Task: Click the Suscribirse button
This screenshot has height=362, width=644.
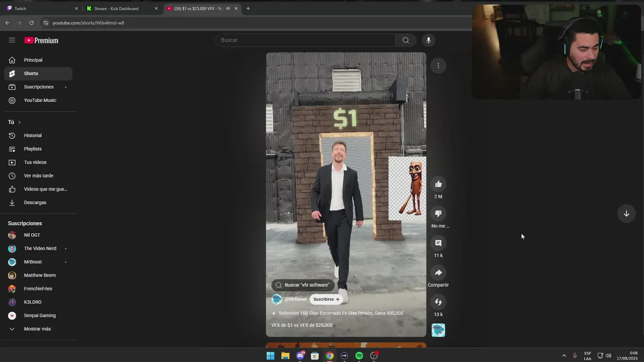Action: point(326,299)
